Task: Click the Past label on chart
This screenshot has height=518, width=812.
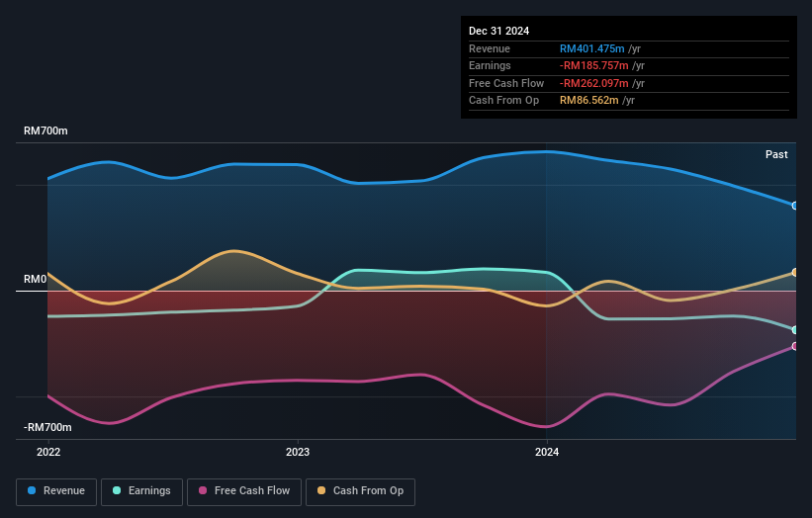Action: (776, 154)
